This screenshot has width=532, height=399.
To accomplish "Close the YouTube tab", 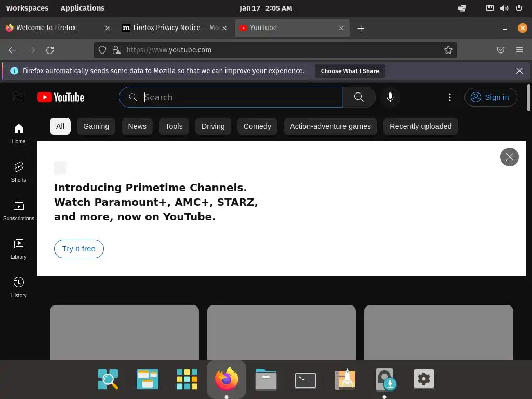I will pos(341,28).
